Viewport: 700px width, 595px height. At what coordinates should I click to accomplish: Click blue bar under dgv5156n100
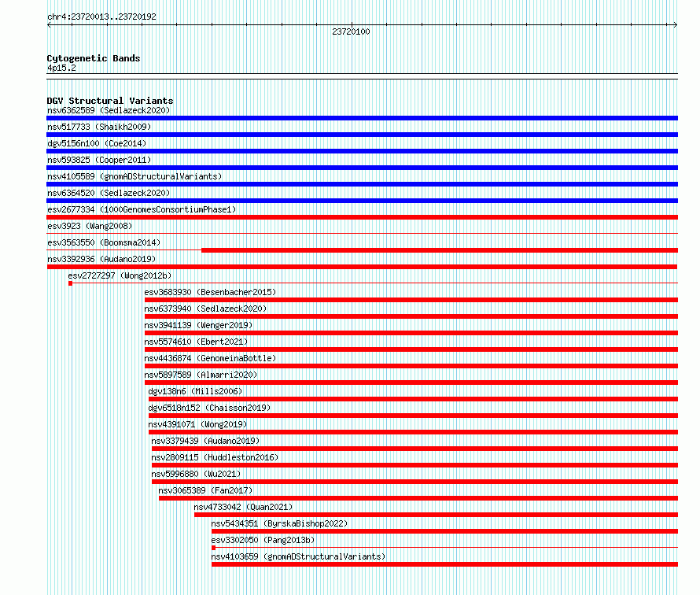tap(362, 151)
